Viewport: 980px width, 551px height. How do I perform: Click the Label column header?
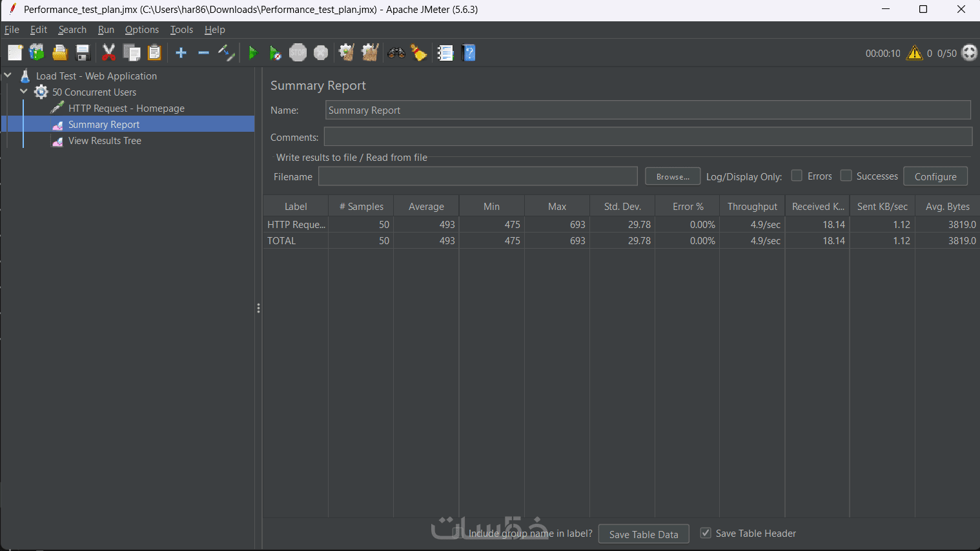coord(296,206)
